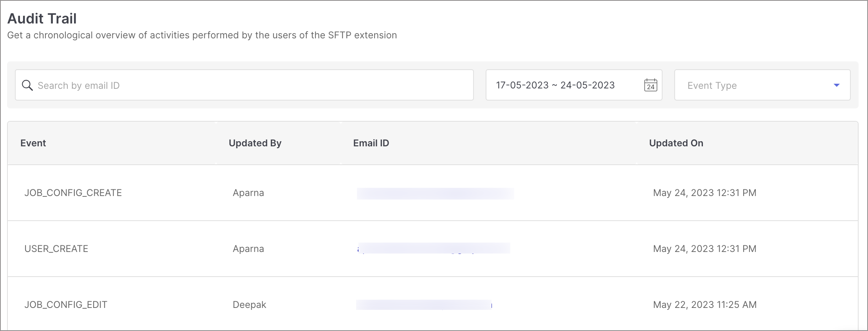Select the JOB_CONFIG_EDIT event row
This screenshot has width=868, height=331.
click(433, 304)
